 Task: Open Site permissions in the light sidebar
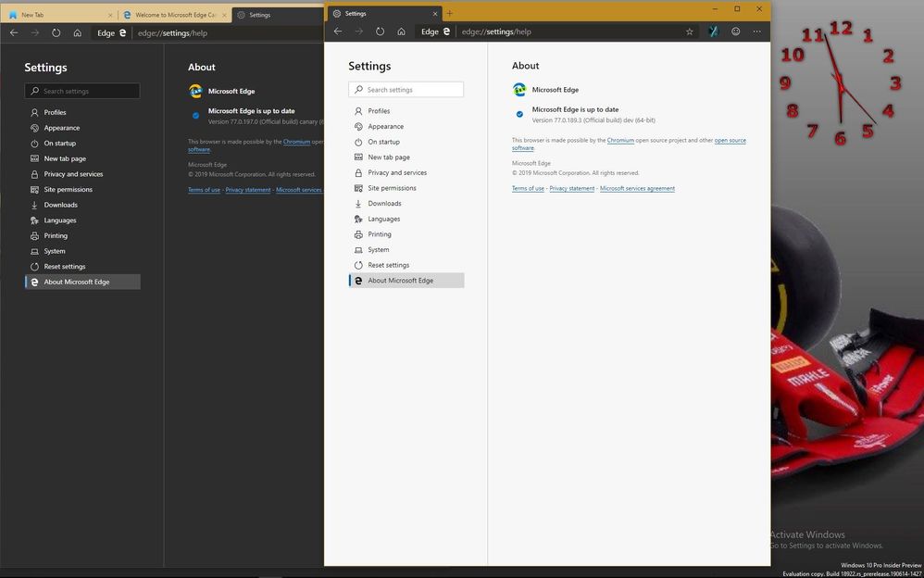tap(406, 187)
